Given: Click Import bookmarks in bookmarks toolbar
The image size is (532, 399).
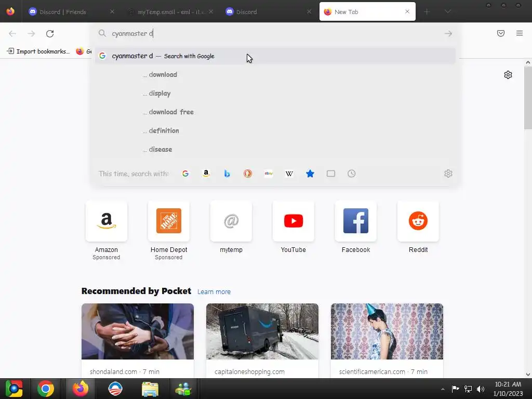Looking at the screenshot, I should (38, 51).
